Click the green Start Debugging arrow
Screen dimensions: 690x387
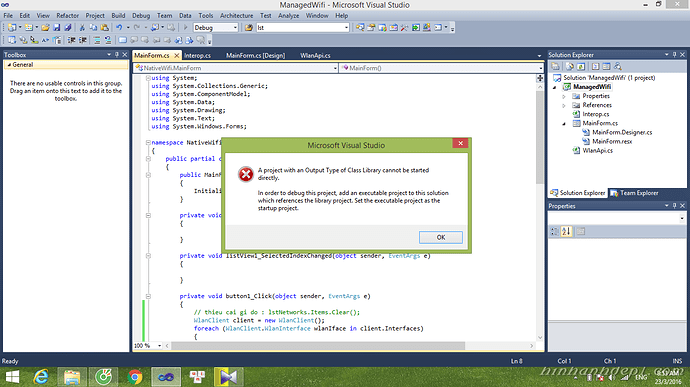(185, 27)
